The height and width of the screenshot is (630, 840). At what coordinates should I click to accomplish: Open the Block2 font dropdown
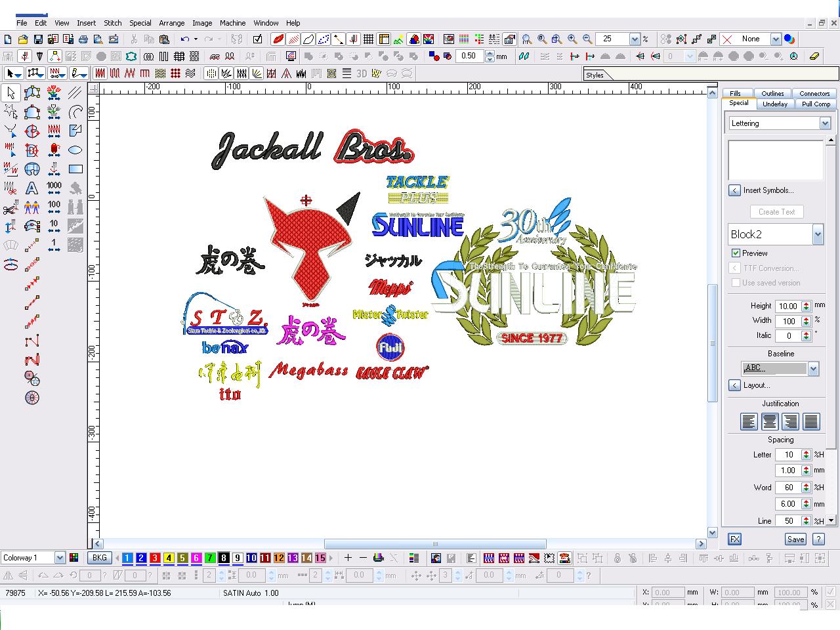(x=818, y=234)
